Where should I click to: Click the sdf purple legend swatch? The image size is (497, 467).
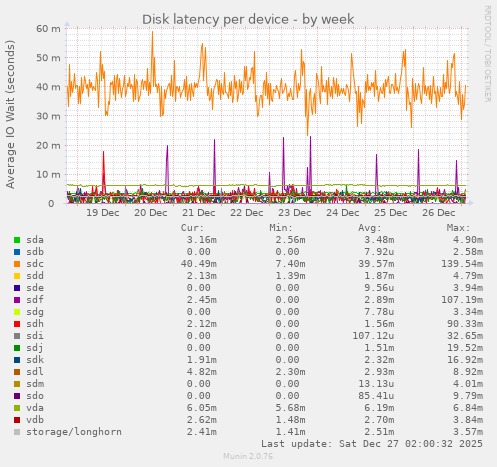pos(17,300)
